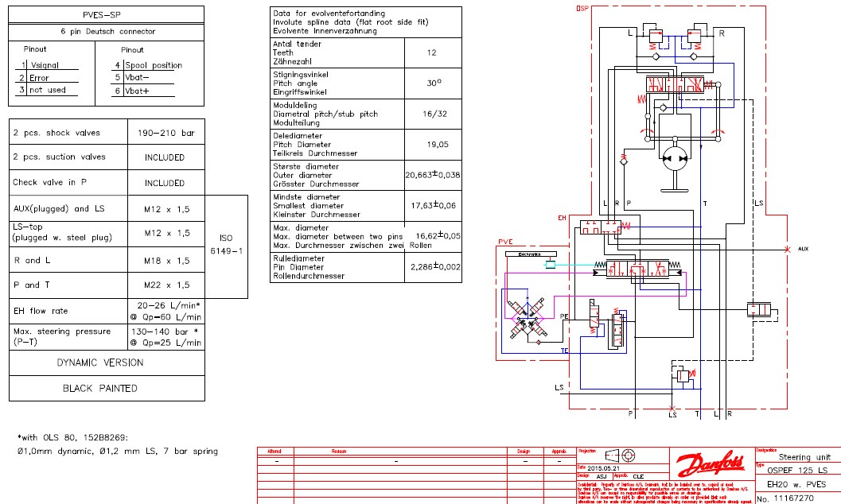Screen dimensions: 841x504
Task: Select the Spool position pin 4 entry
Action: pos(151,65)
